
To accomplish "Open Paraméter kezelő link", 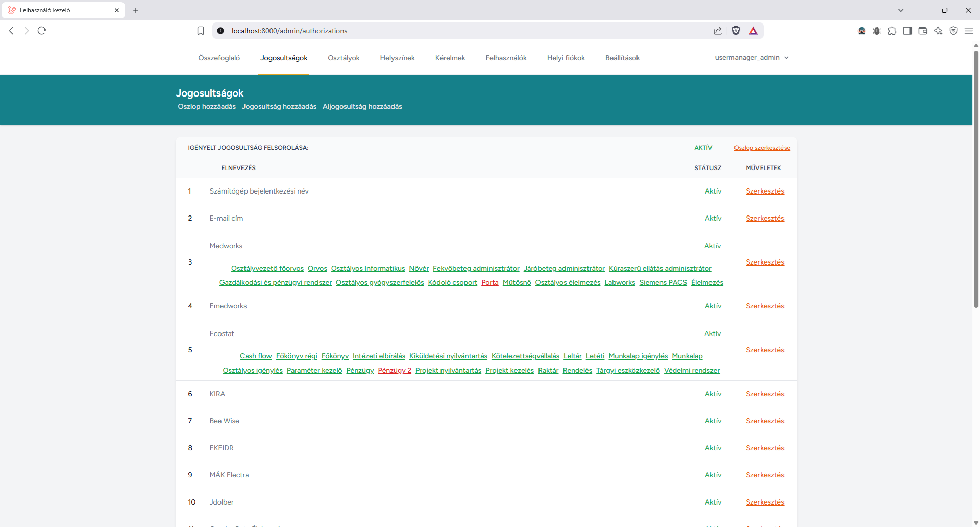I will coord(314,370).
